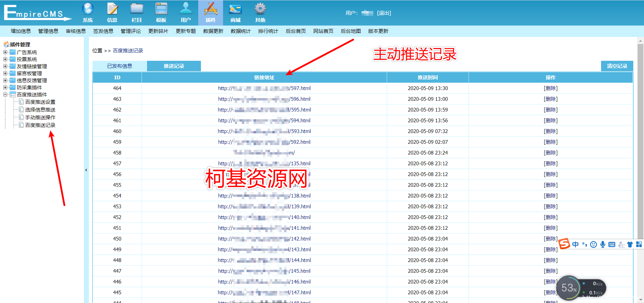Toggle Chinese input mode 中 icon
Image resolution: width=644 pixels, height=303 pixels.
pos(576,244)
